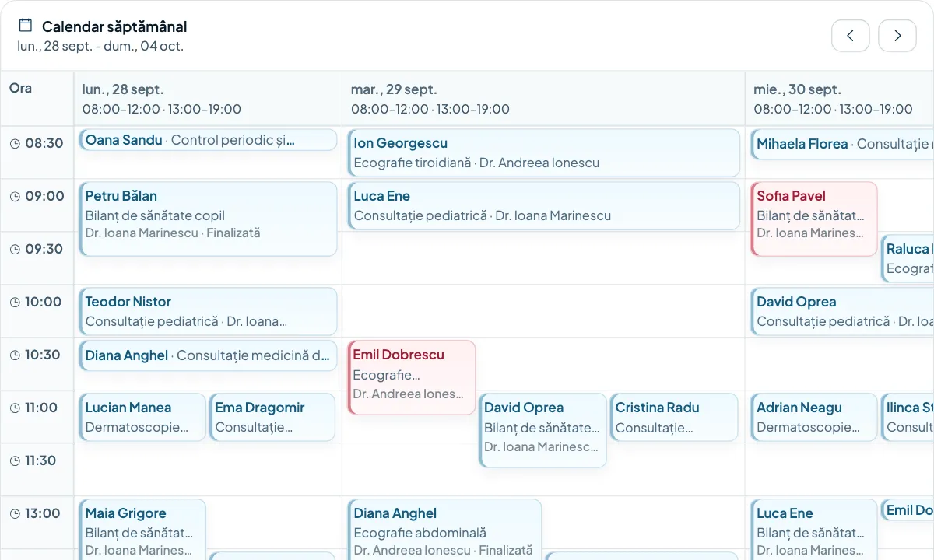Open Emil Dobrescu's red Tuesday appointment
934x560 pixels.
click(412, 377)
